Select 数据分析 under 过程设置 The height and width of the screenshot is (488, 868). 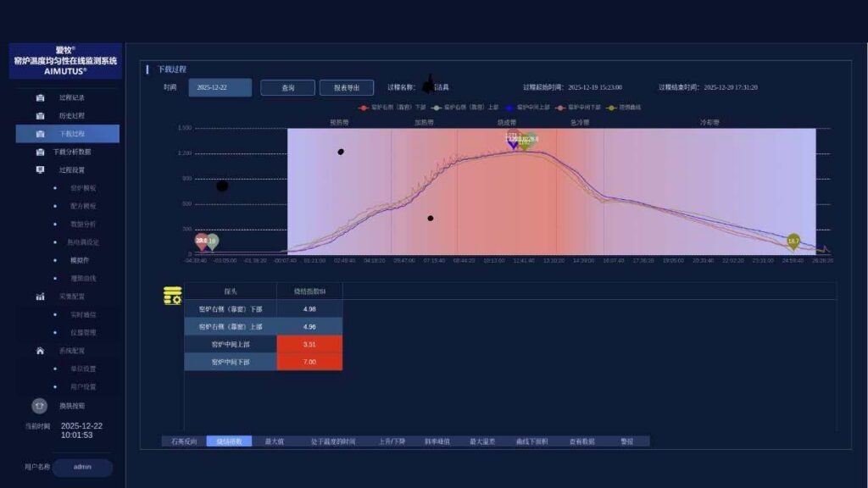pos(83,224)
